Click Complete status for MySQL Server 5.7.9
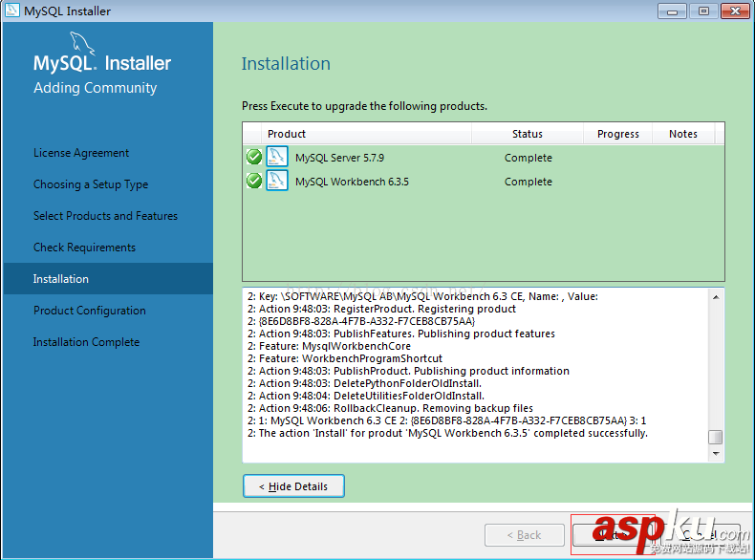The width and height of the screenshot is (755, 560). click(x=528, y=158)
